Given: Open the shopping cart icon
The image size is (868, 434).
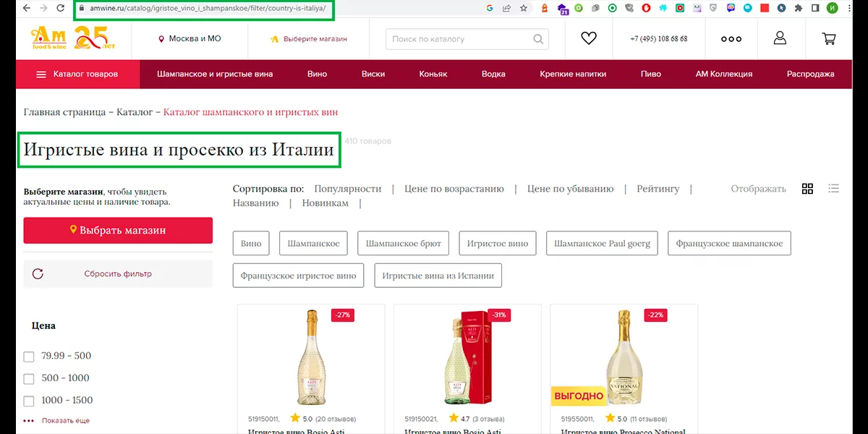Looking at the screenshot, I should pyautogui.click(x=829, y=38).
